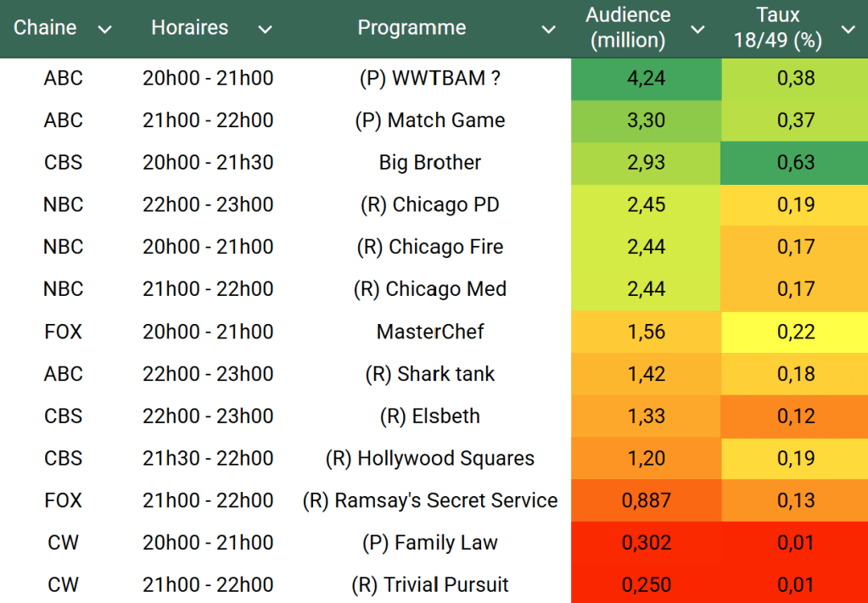Open the Taux 18/49 (%) dropdown arrow
Image resolution: width=868 pixels, height=603 pixels.
848,30
